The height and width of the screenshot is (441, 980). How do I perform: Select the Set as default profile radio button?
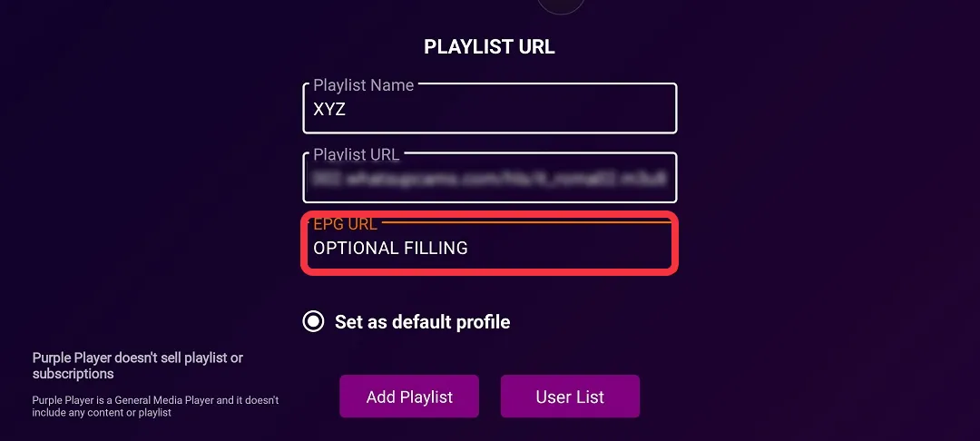[x=313, y=322]
